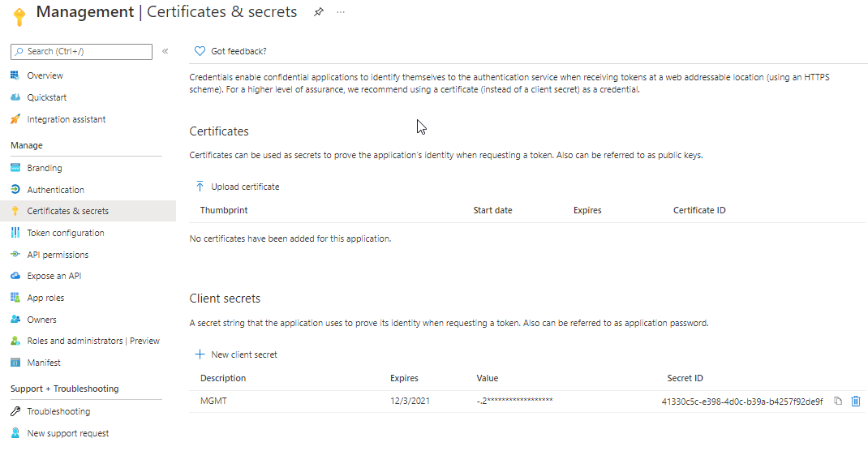Screen dimensions: 868x464
Task: Open the App roles page
Action: [45, 298]
